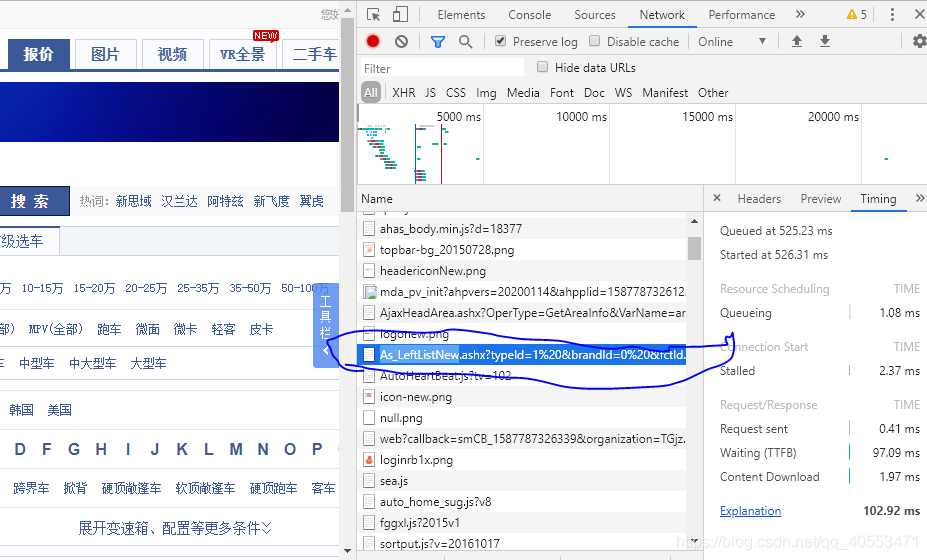
Task: Click the Filter text field
Action: [442, 68]
